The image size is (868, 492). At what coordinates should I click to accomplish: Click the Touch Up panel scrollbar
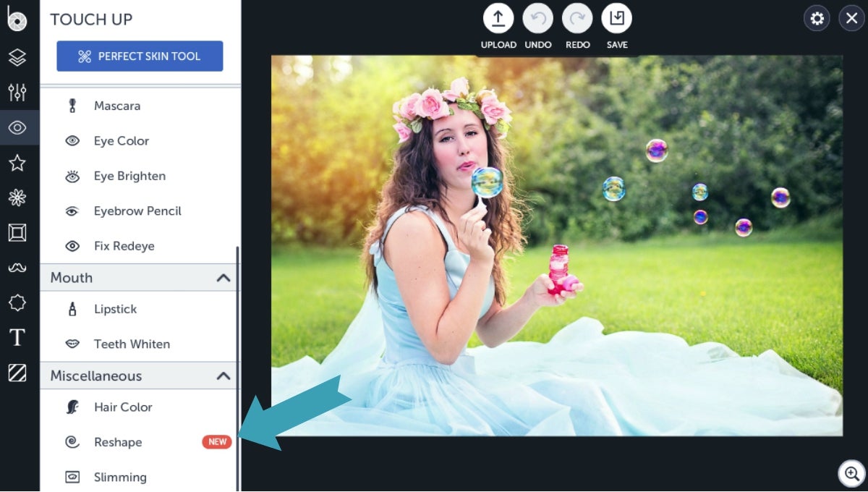(239, 326)
